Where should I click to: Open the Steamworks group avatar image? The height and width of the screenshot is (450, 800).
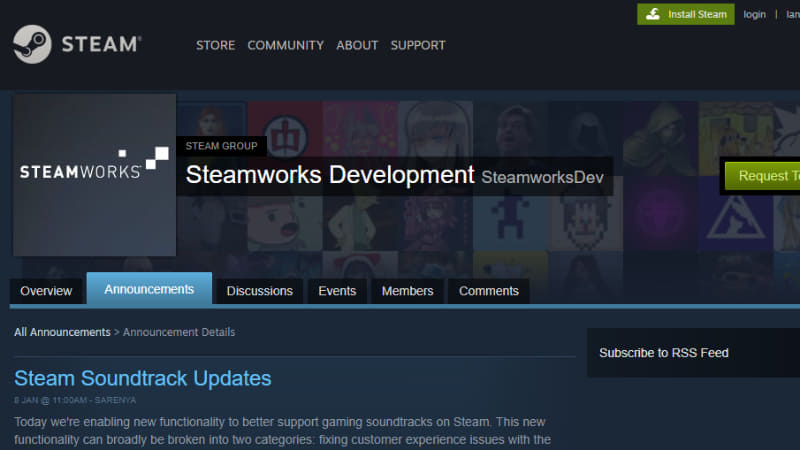tap(94, 174)
